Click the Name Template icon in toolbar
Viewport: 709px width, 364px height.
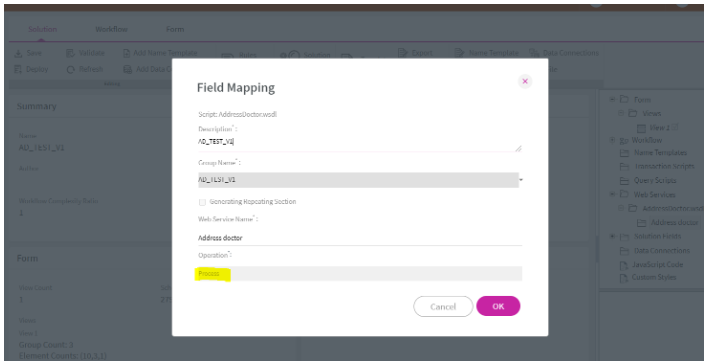coord(459,53)
